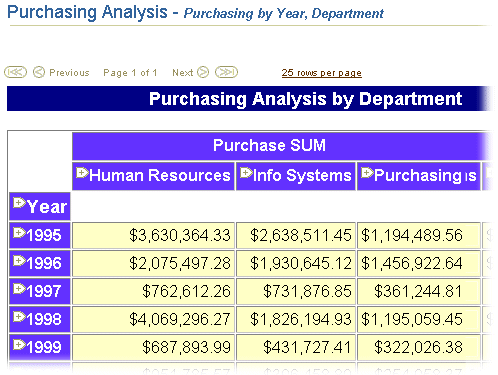
Task: Select the 1998 row label
Action: coord(44,319)
